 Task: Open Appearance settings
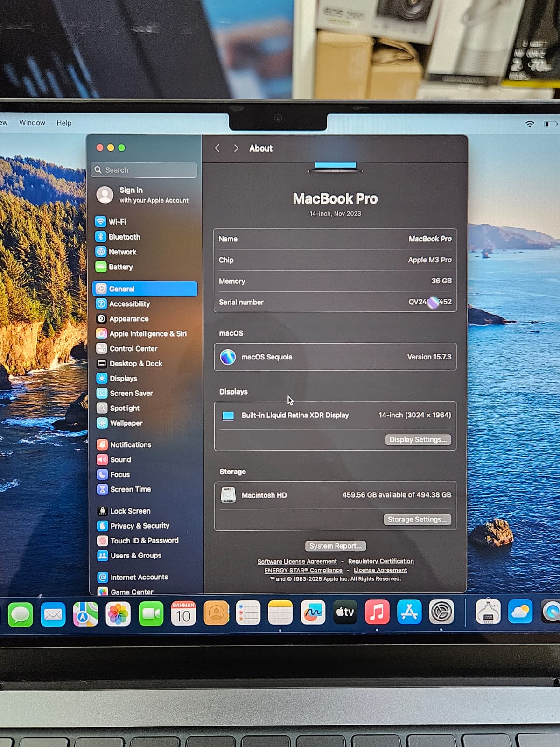[122, 319]
